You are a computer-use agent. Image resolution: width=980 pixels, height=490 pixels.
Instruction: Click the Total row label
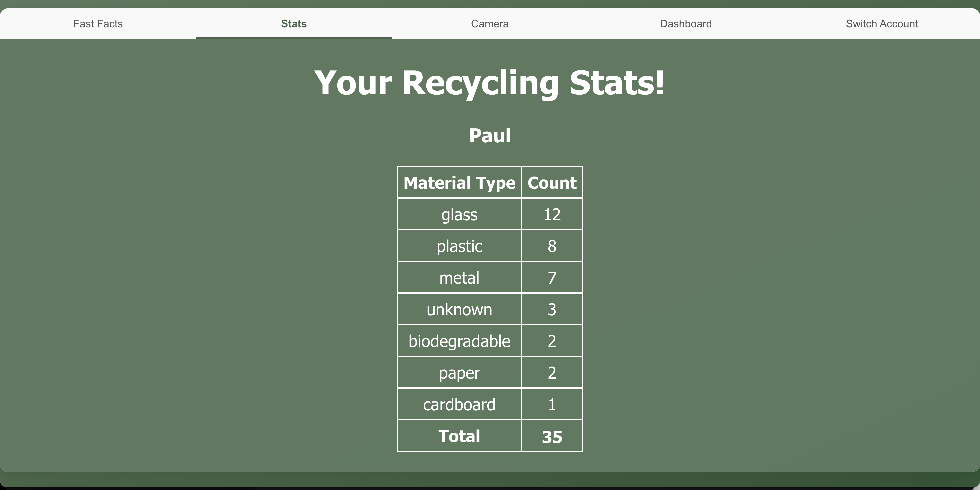459,436
